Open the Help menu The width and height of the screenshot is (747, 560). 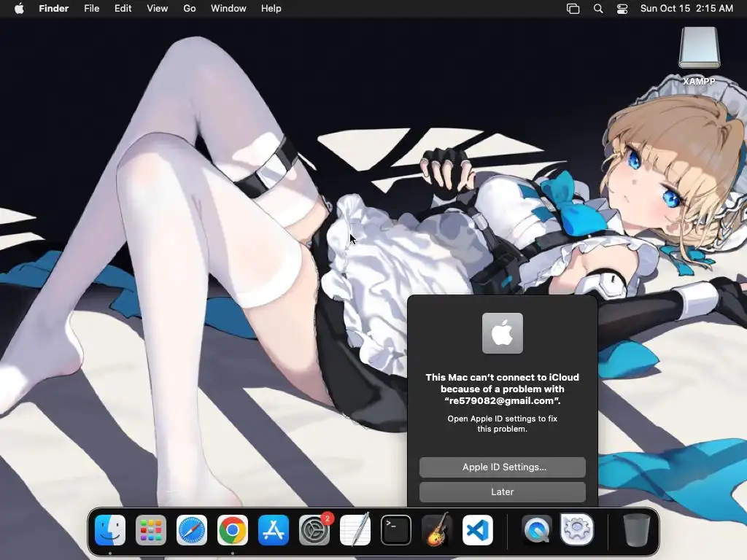[x=271, y=9]
